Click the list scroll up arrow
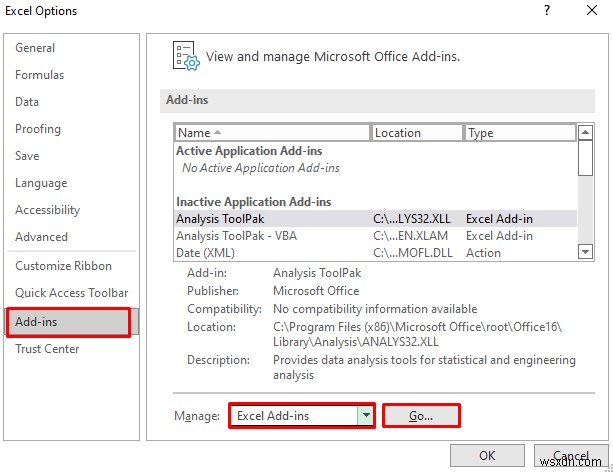 [585, 133]
